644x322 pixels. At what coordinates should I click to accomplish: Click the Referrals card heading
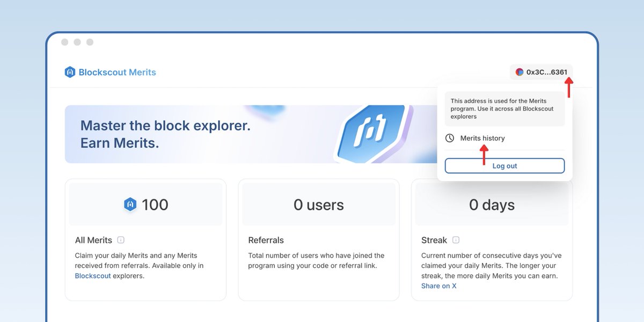(266, 240)
